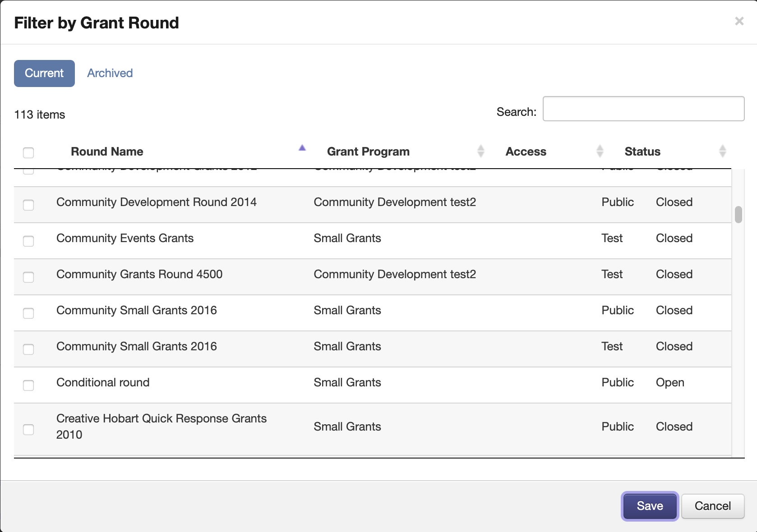The height and width of the screenshot is (532, 757).
Task: Click into the Search input field
Action: click(x=643, y=109)
